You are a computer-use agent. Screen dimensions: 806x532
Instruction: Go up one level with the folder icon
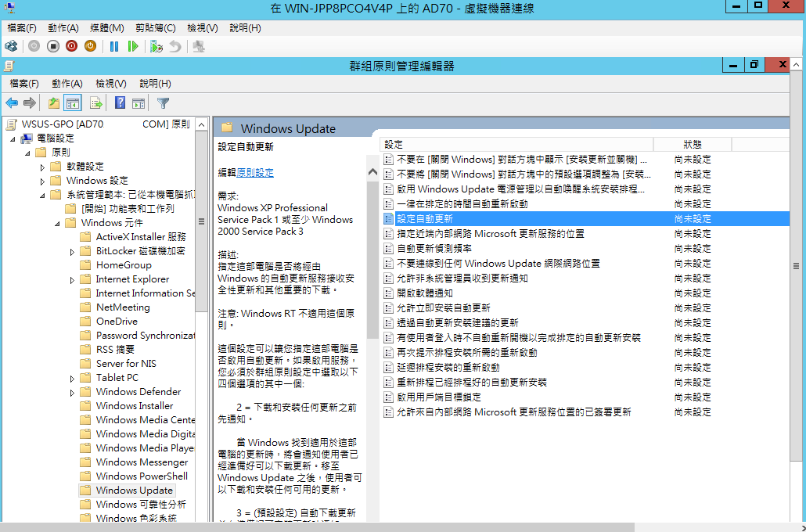53,102
